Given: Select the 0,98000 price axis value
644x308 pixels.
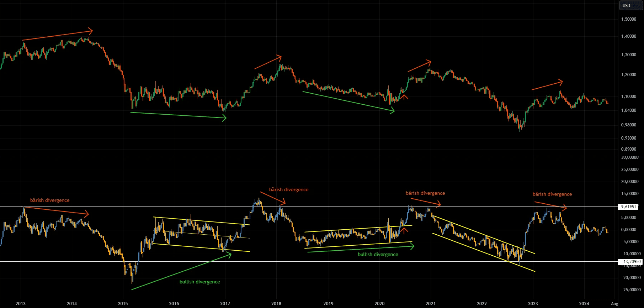Looking at the screenshot, I should point(629,125).
